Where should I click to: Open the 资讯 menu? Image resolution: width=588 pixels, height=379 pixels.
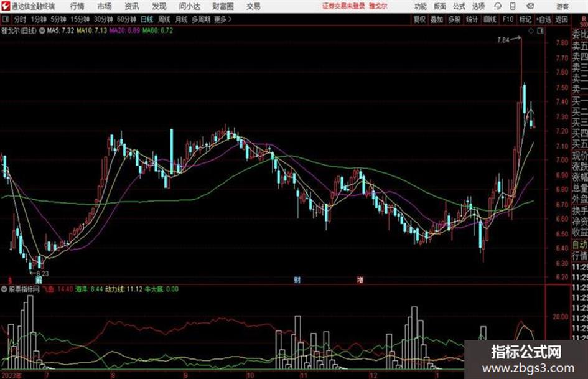(132, 6)
